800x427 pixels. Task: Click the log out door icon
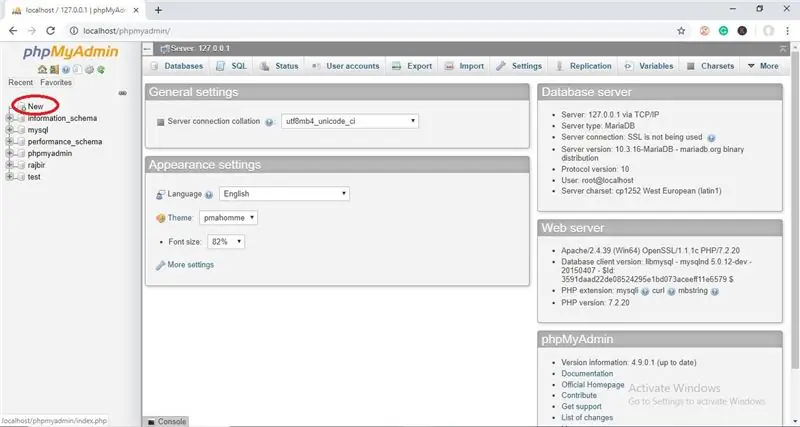click(x=54, y=70)
